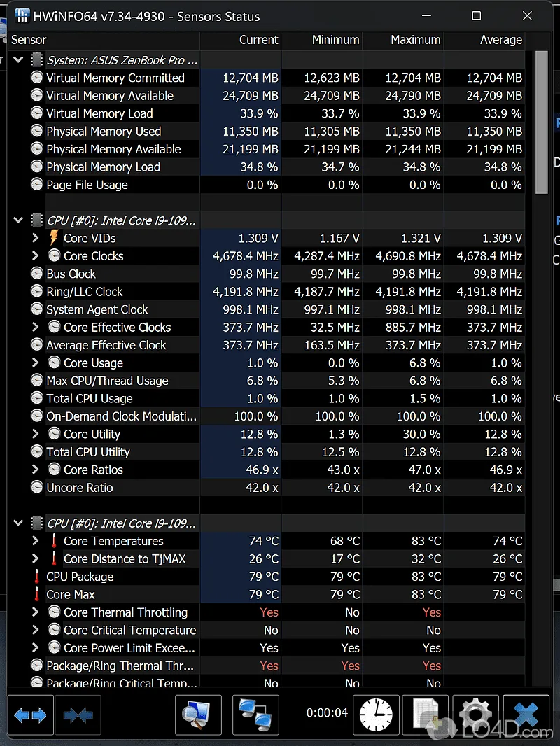This screenshot has width=560, height=746.
Task: Expand the Core Thermal Throttling row
Action: pyautogui.click(x=36, y=612)
